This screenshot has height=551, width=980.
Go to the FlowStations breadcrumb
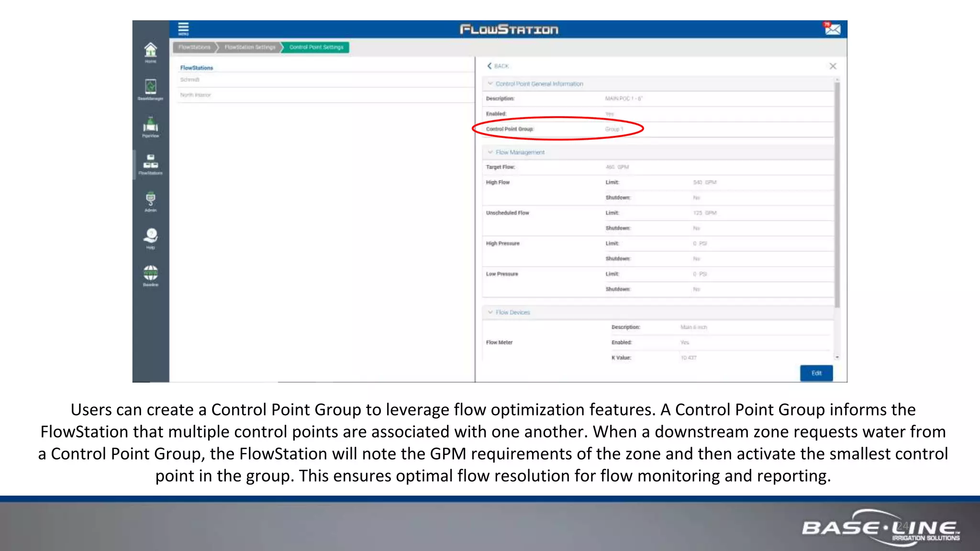(x=194, y=47)
